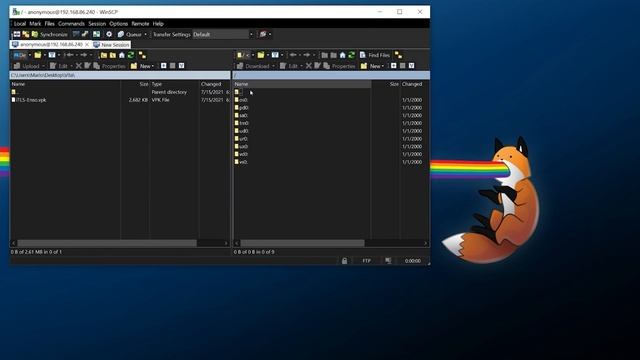This screenshot has height=360, width=640.
Task: Click the local Open directory folder icon
Action: click(x=38, y=55)
